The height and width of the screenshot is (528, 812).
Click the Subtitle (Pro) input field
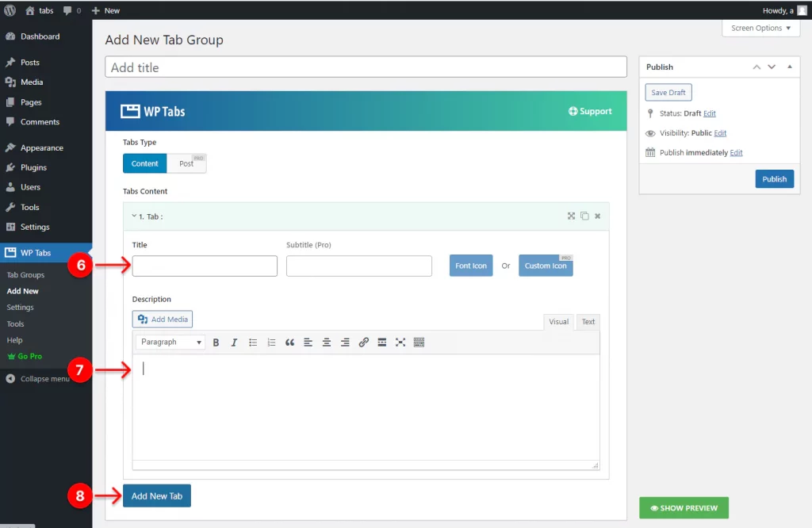[x=359, y=266]
